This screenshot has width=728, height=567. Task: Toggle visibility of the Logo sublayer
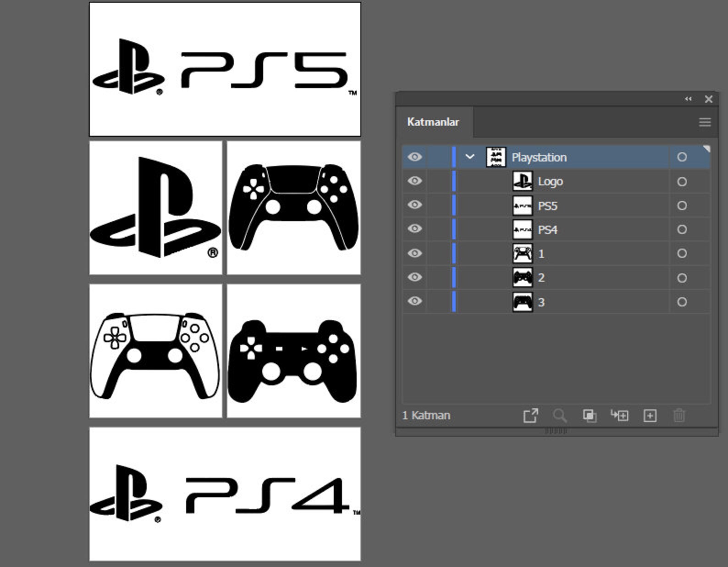[x=414, y=181]
